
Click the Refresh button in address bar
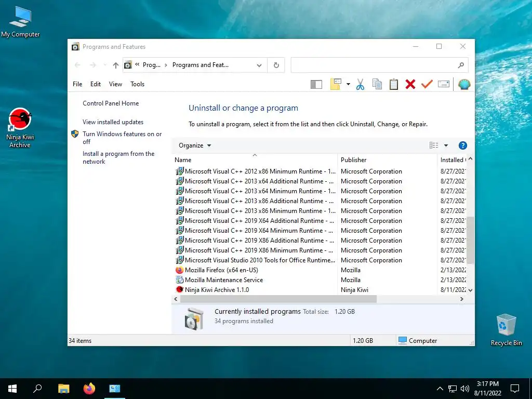click(276, 65)
